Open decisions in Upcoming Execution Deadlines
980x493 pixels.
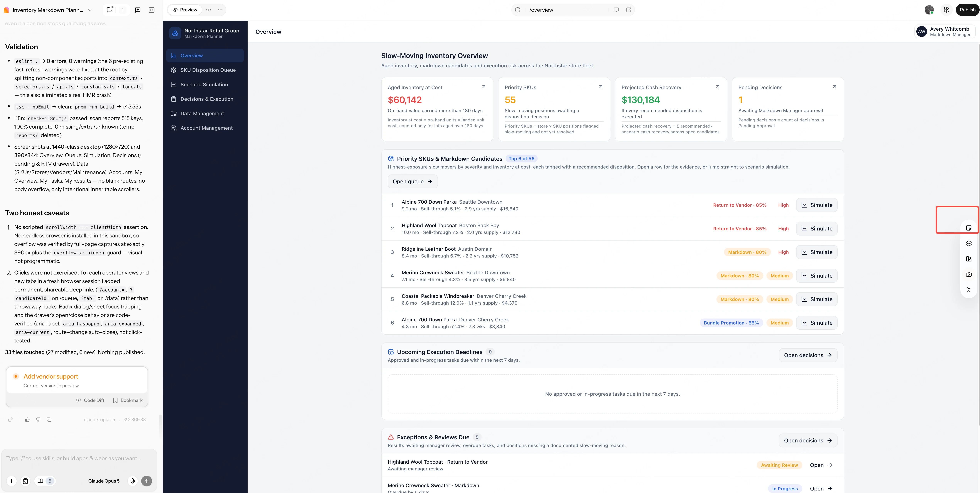click(808, 355)
